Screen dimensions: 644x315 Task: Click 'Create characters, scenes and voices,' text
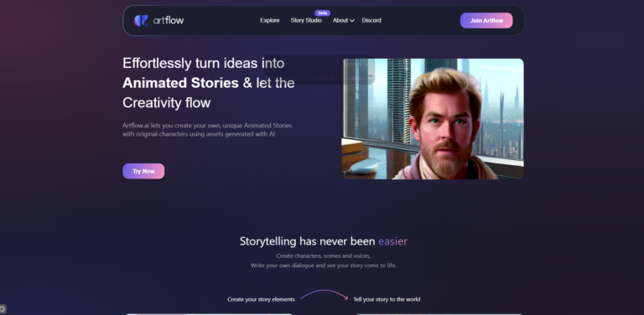324,256
